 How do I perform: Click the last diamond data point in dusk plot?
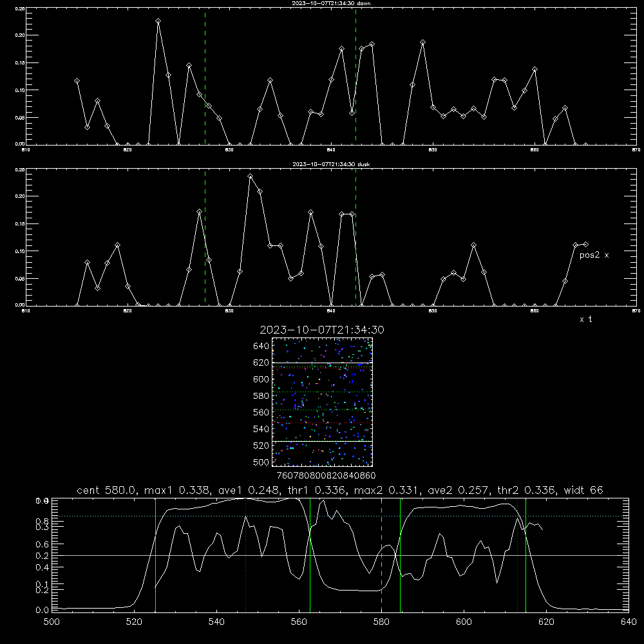point(585,245)
